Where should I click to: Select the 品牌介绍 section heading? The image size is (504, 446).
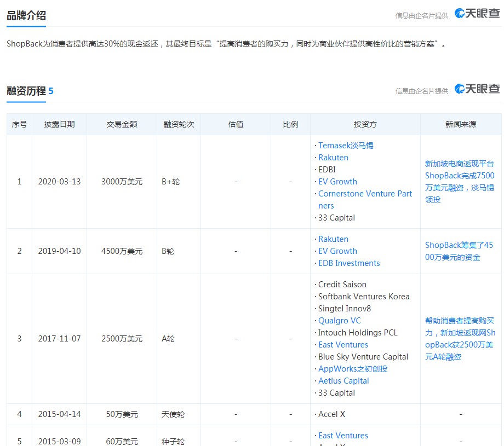26,15
